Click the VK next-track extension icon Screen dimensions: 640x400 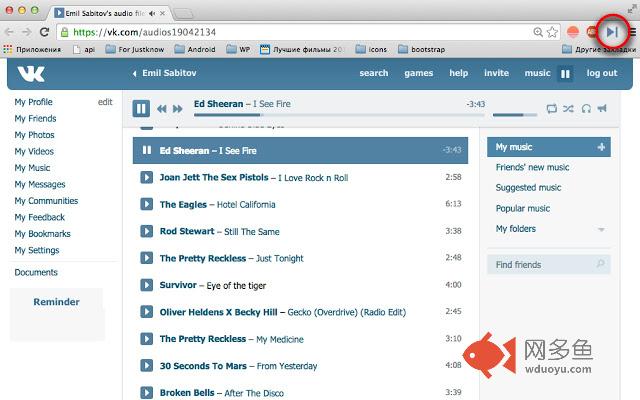(612, 32)
